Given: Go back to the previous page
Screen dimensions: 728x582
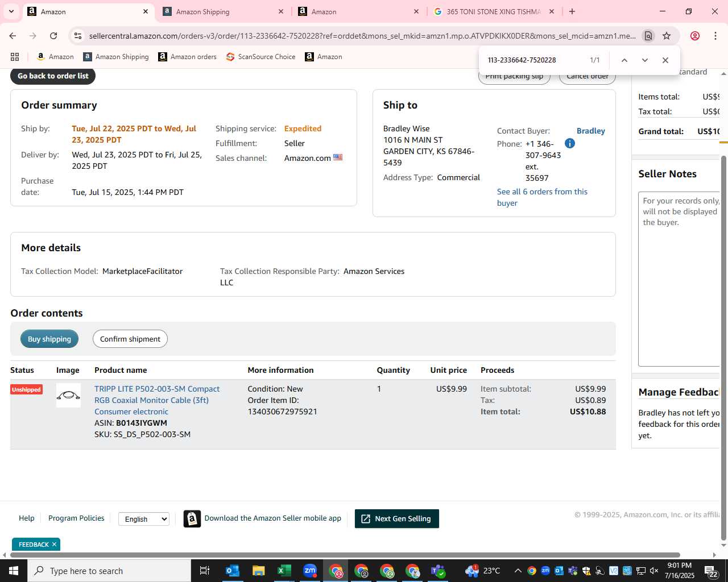Looking at the screenshot, I should pos(13,36).
